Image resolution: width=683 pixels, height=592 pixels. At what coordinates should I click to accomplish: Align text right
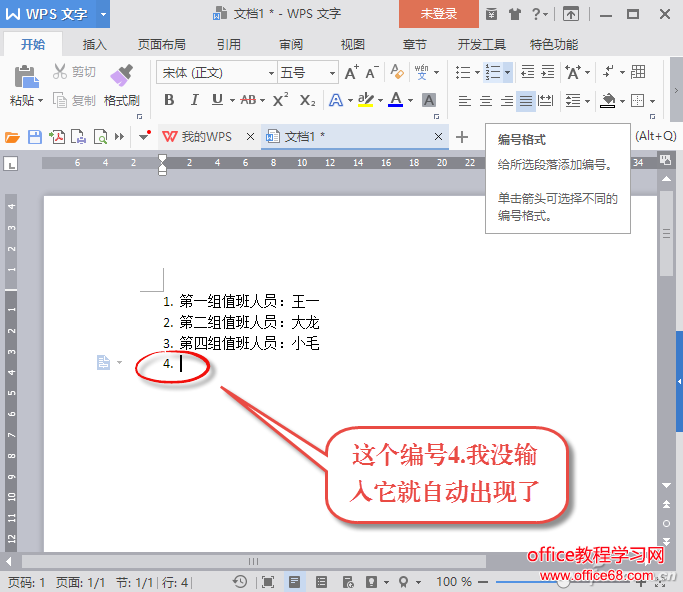pyautogui.click(x=506, y=101)
